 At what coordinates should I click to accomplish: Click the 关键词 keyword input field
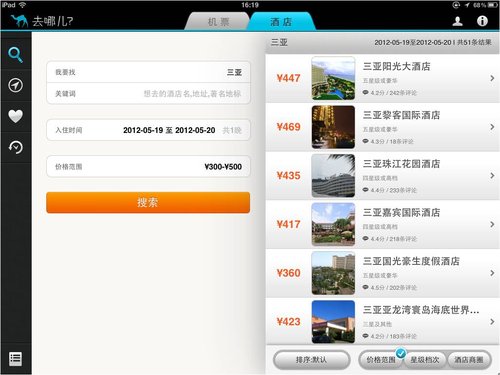point(148,94)
